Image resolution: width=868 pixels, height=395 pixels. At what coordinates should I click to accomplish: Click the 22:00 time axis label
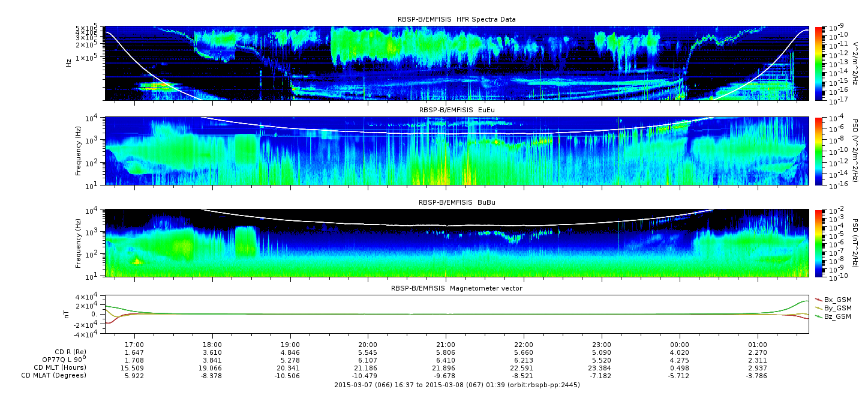tap(524, 345)
